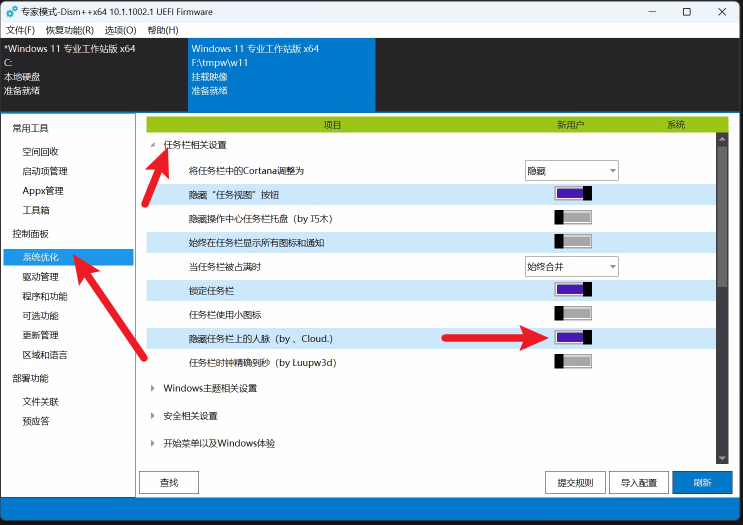Expand Windows主题相关设置 section
The width and height of the screenshot is (743, 525).
[153, 388]
